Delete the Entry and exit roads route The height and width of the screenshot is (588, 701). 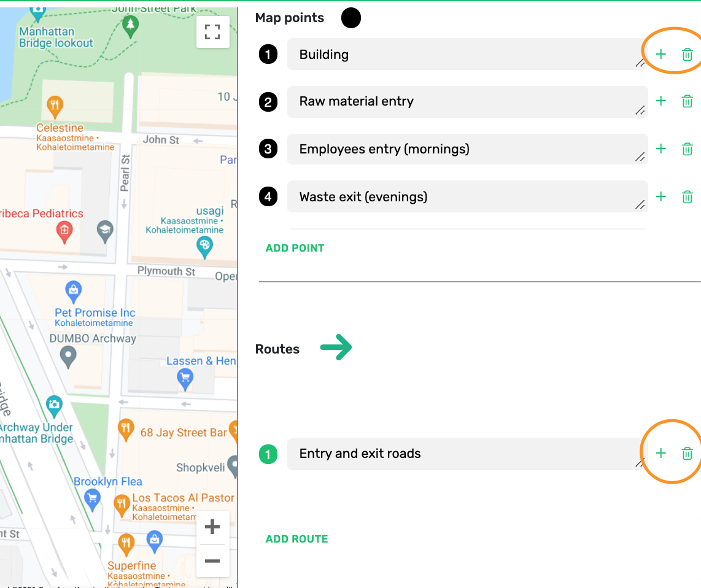[x=687, y=454]
